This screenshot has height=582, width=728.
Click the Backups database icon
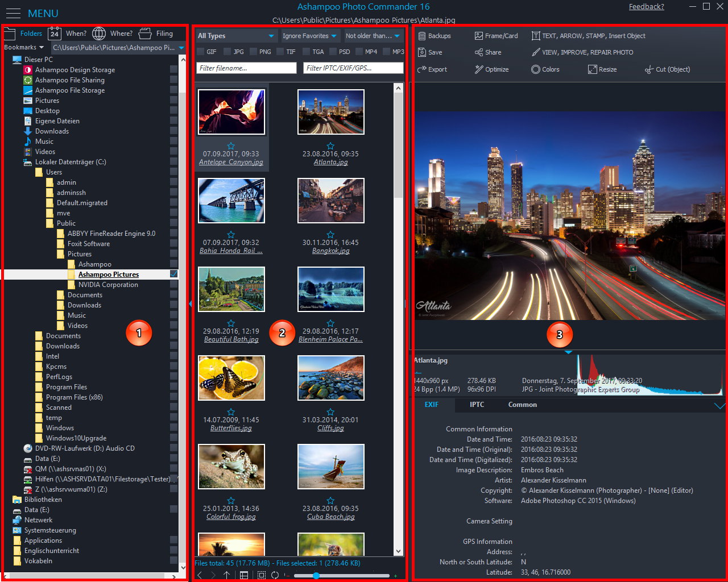[422, 36]
